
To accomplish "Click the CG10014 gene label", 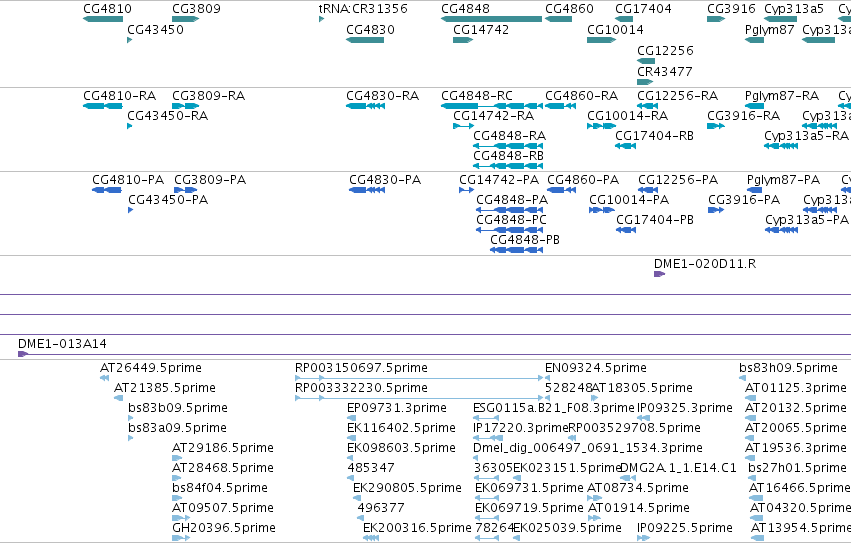I will click(x=615, y=30).
